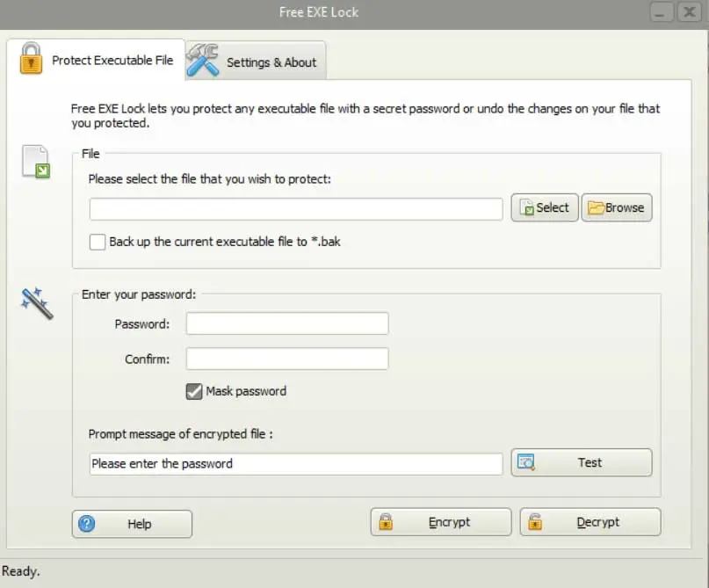This screenshot has width=709, height=588.
Task: Enable backup to *.bak checkbox
Action: [x=98, y=242]
